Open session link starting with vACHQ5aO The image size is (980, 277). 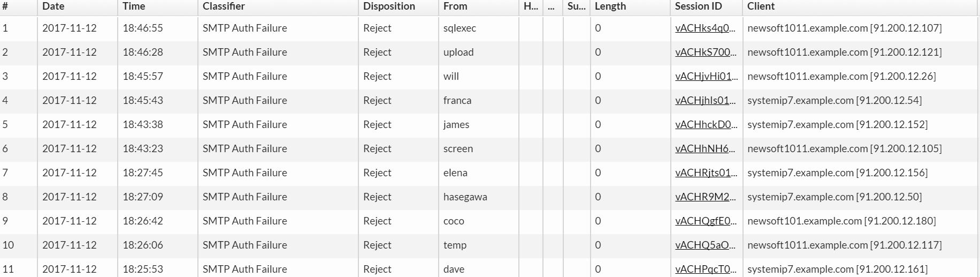(705, 245)
